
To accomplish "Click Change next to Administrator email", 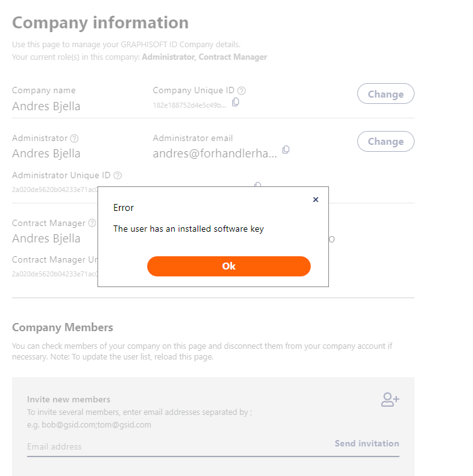I will 386,141.
